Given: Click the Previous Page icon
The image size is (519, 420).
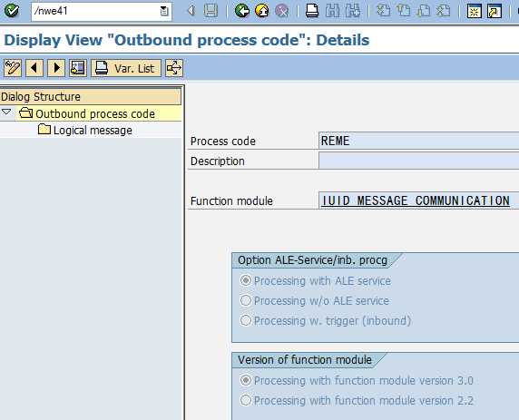Looking at the screenshot, I should pyautogui.click(x=404, y=11).
